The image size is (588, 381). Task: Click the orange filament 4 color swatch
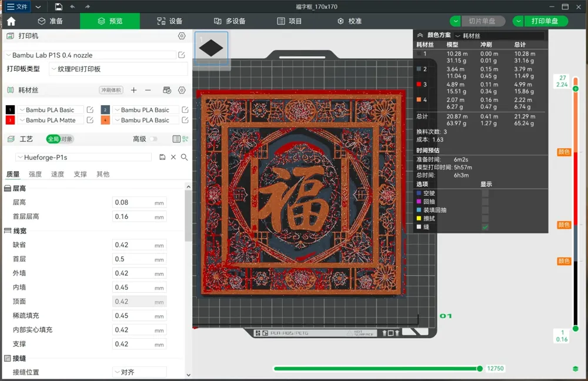pyautogui.click(x=105, y=120)
